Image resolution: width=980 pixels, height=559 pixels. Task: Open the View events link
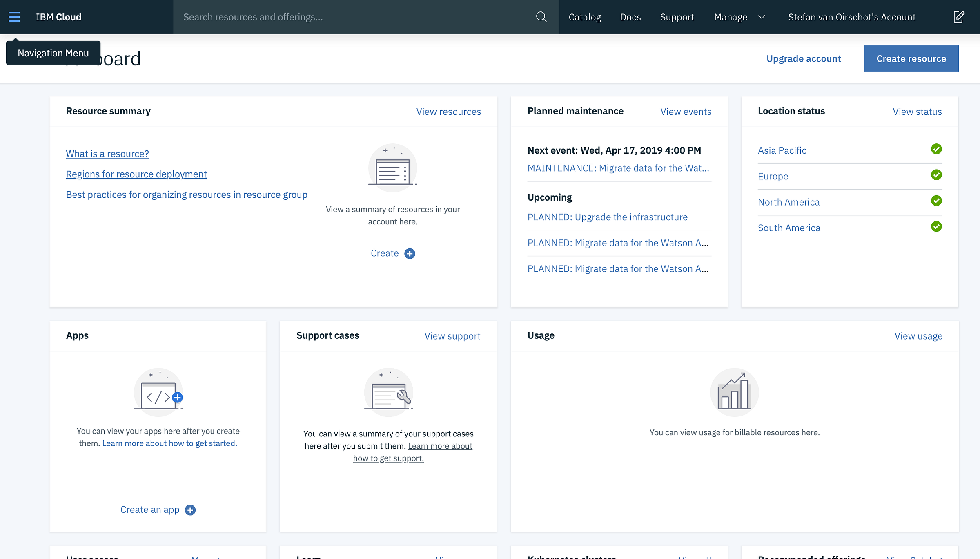(686, 112)
